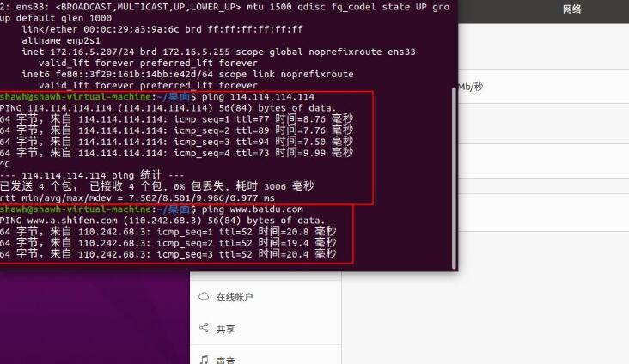Click the 已发送 4 个包 summary line
This screenshot has width=629, height=364.
click(157, 186)
